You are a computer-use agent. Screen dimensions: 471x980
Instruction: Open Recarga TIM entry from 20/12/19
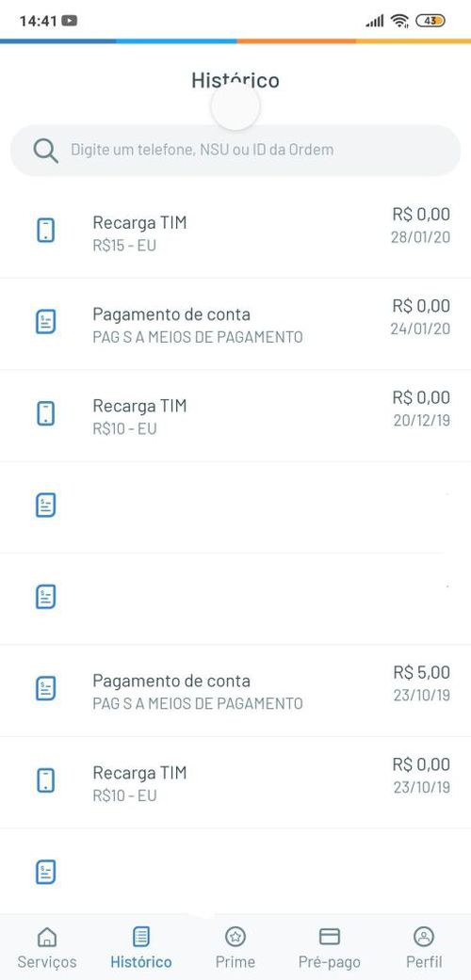point(235,415)
